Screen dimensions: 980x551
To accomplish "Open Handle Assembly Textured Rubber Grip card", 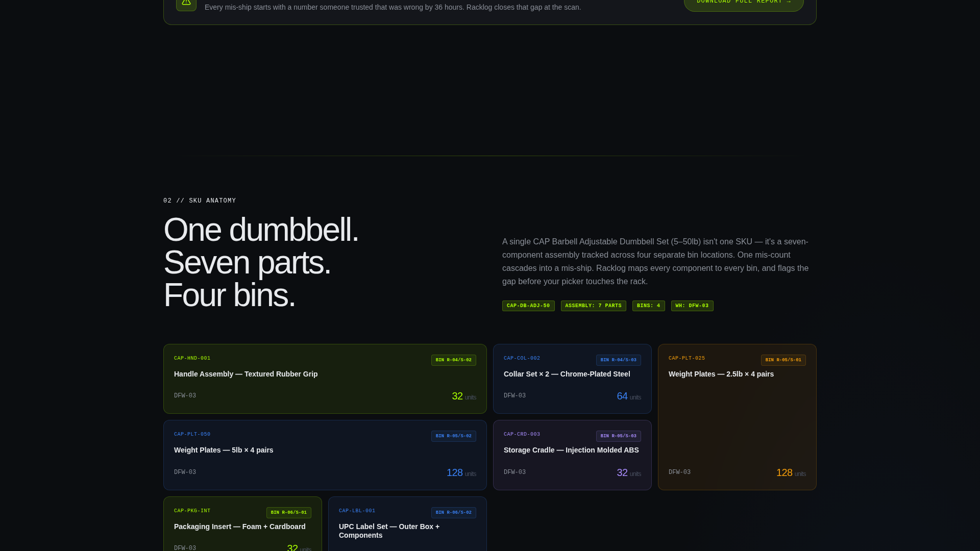I will tap(325, 379).
